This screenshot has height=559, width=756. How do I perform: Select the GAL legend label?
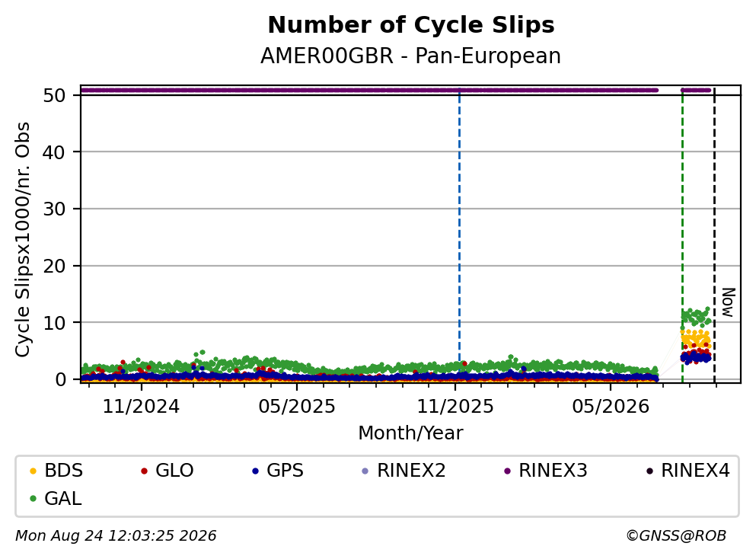coord(63,499)
